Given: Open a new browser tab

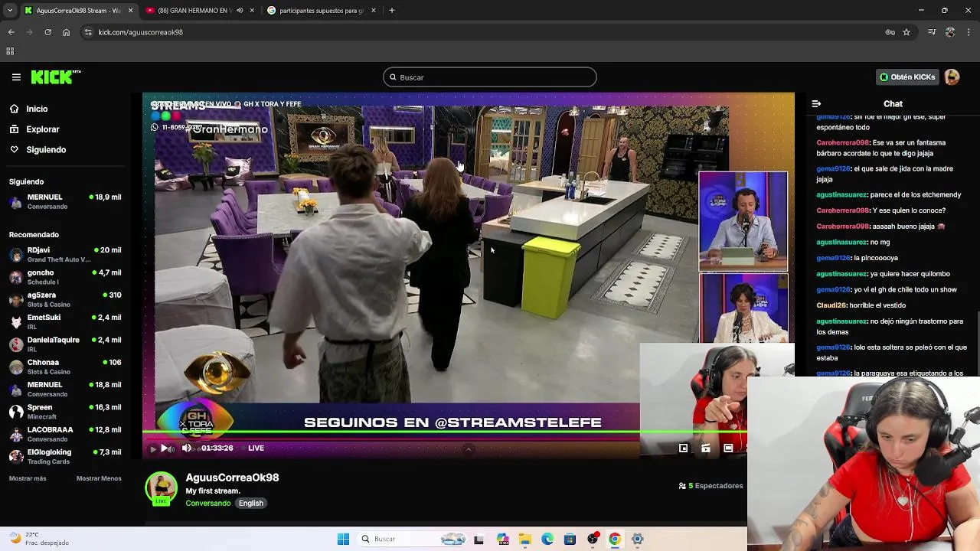Looking at the screenshot, I should (391, 11).
